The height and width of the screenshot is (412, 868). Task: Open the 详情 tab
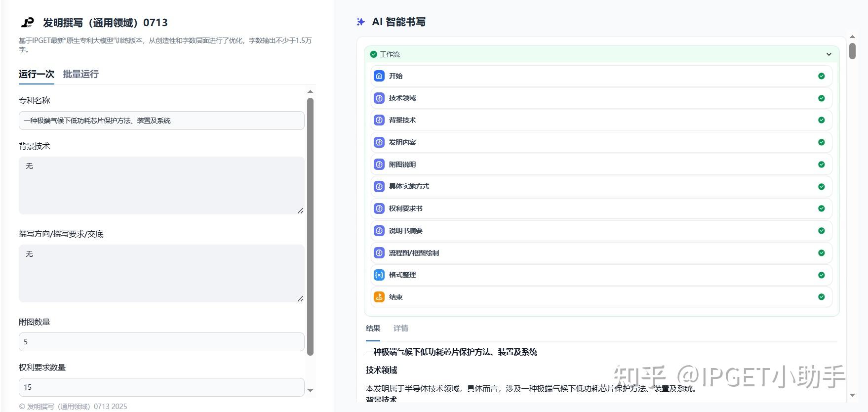click(x=400, y=329)
